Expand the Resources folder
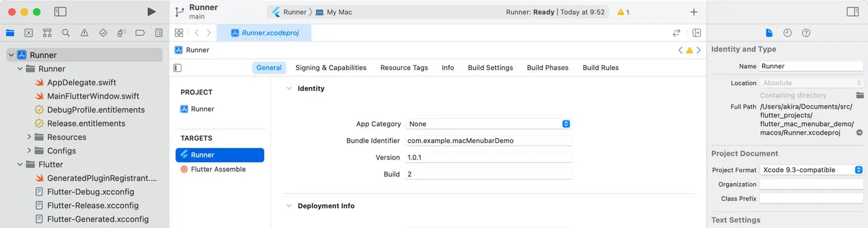This screenshot has width=868, height=228. pos(29,137)
